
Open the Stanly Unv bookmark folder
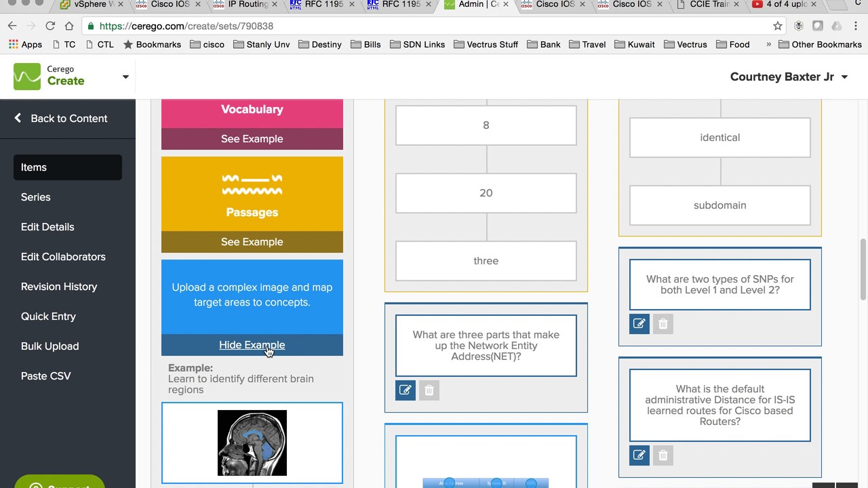(261, 44)
